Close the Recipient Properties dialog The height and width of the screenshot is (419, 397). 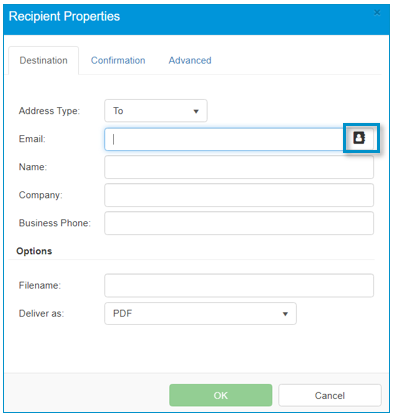click(377, 13)
